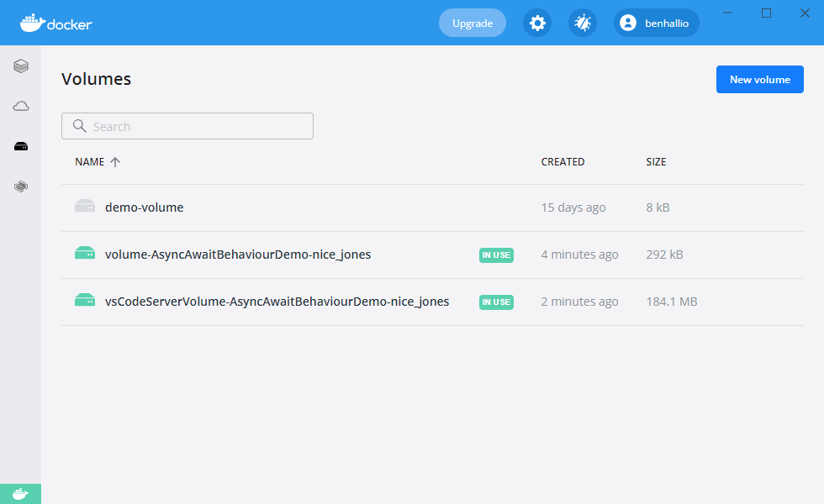
Task: Click IN USE badge on vsCodeServerVolume row
Action: (x=496, y=302)
